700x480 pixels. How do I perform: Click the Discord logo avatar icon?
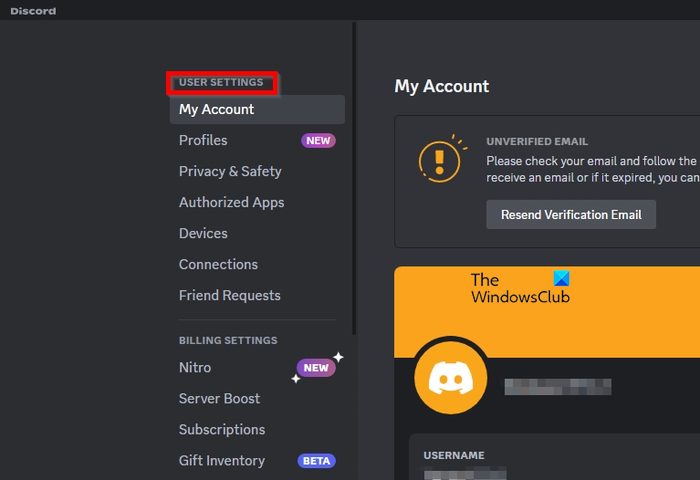450,379
